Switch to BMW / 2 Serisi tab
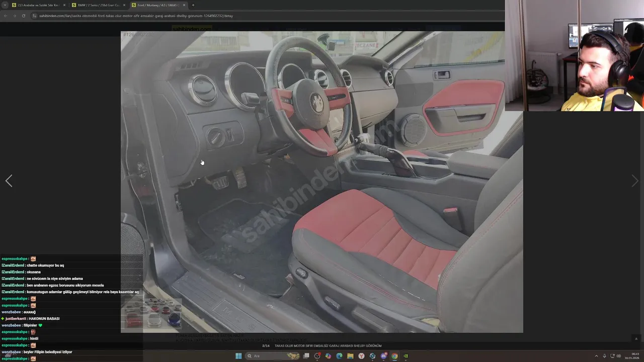Viewport: 644px width, 362px height. coord(99,5)
